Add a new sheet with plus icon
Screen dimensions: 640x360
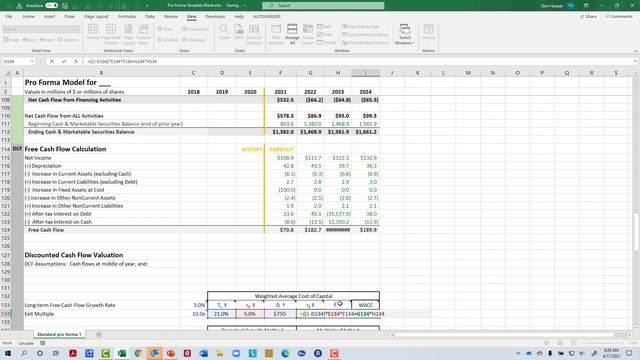tap(99, 334)
